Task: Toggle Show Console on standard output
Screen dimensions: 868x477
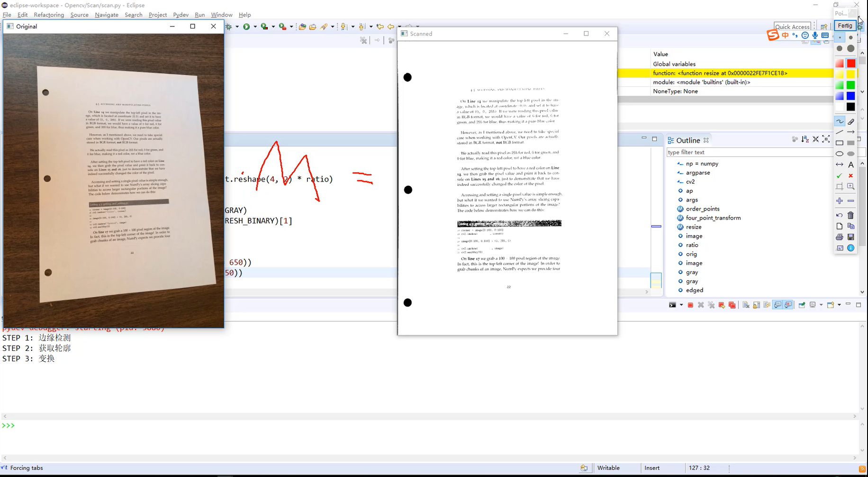Action: [x=778, y=305]
